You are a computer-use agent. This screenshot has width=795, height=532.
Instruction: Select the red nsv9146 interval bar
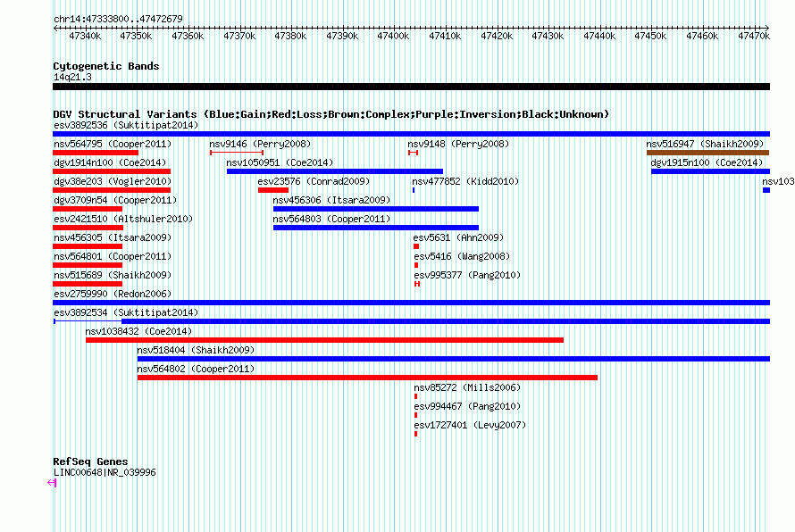(237, 153)
